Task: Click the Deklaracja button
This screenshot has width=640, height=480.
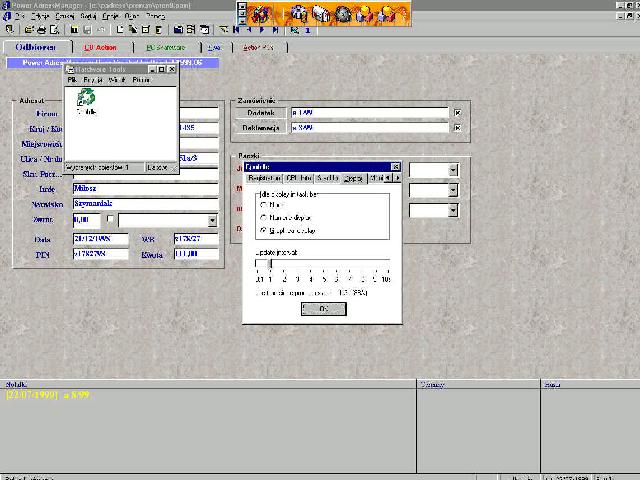Action: coord(259,128)
